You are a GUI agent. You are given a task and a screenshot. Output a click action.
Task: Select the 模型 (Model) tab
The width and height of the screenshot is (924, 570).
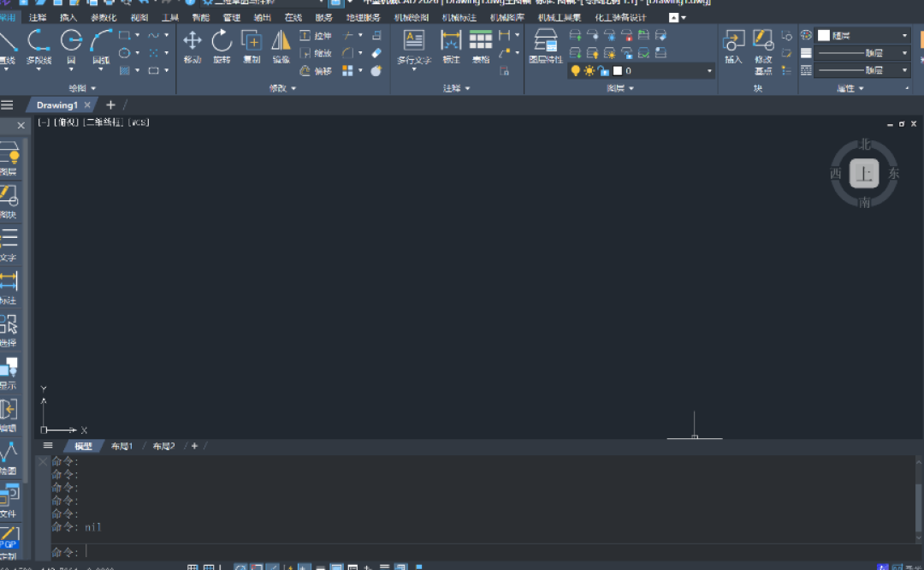coord(83,446)
